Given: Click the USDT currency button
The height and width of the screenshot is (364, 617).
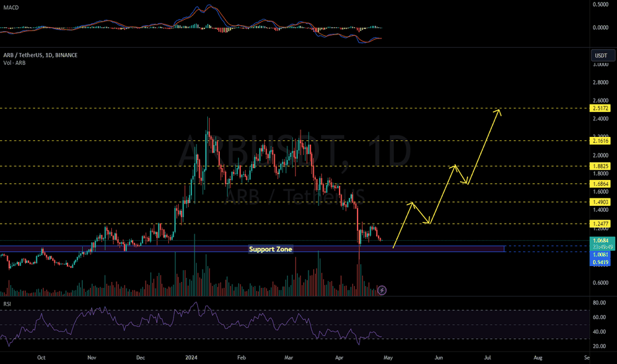Looking at the screenshot, I should 602,56.
